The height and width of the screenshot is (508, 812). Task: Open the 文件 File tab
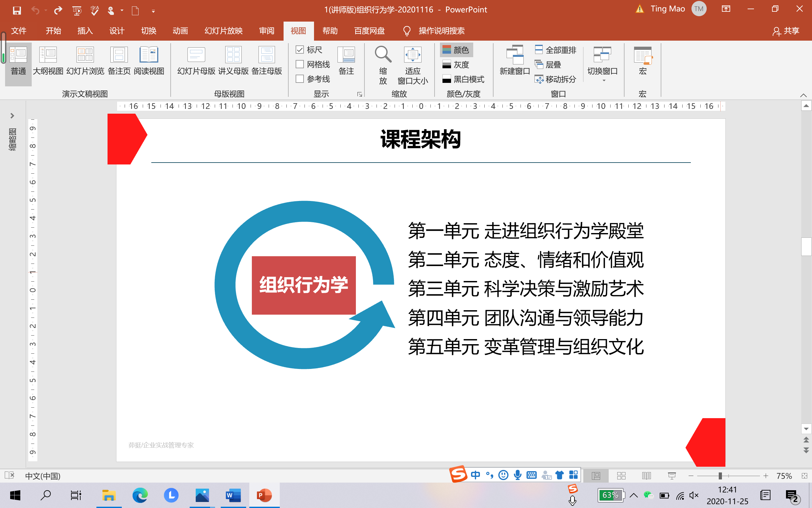[19, 31]
